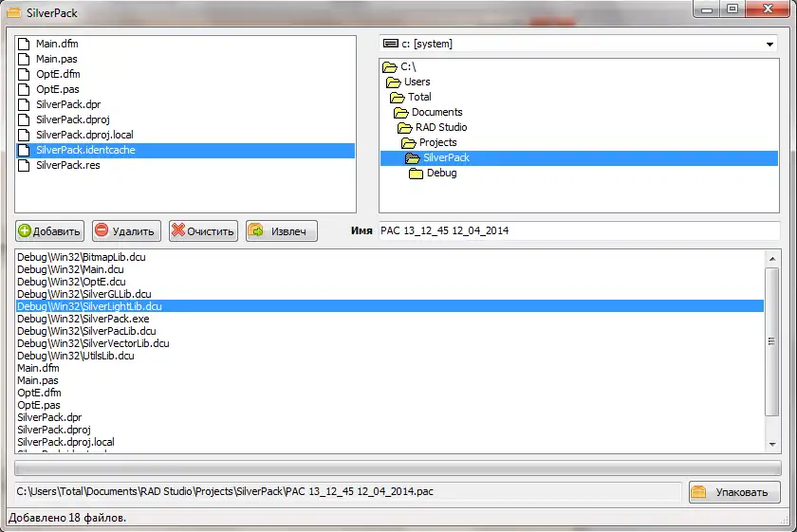Click the Documents folder icon

[x=401, y=113]
